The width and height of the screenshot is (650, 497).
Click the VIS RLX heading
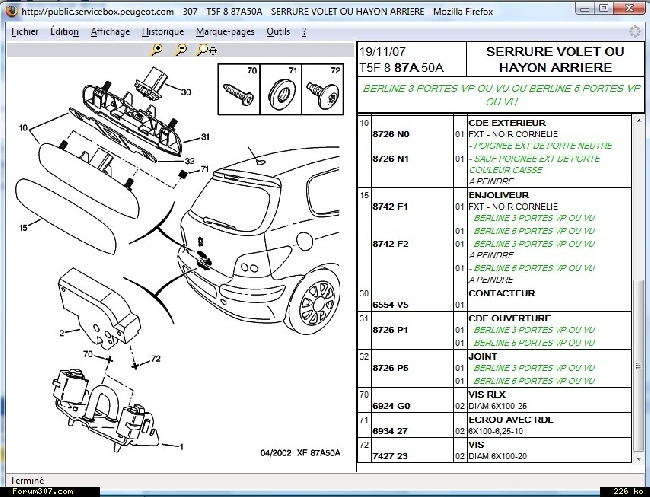(x=487, y=394)
